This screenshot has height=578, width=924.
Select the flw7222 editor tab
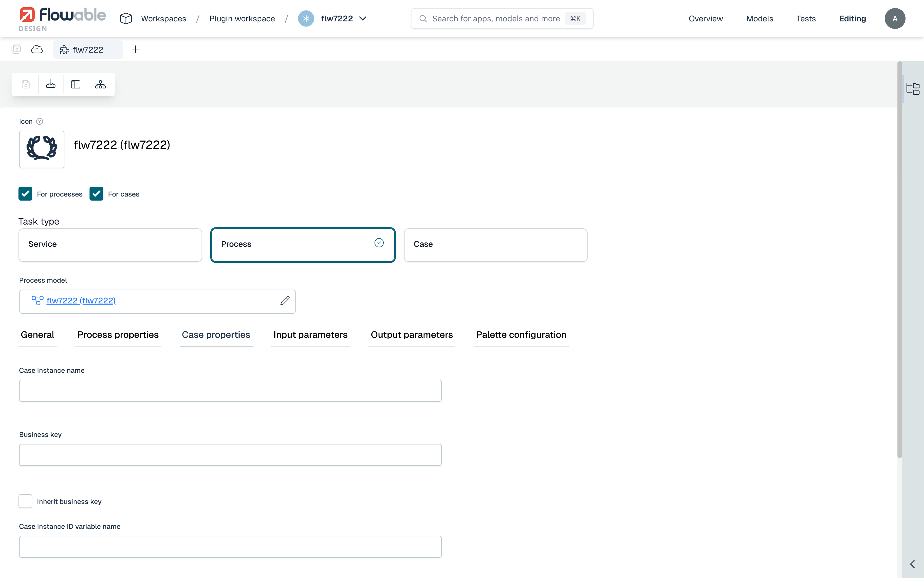coord(88,50)
